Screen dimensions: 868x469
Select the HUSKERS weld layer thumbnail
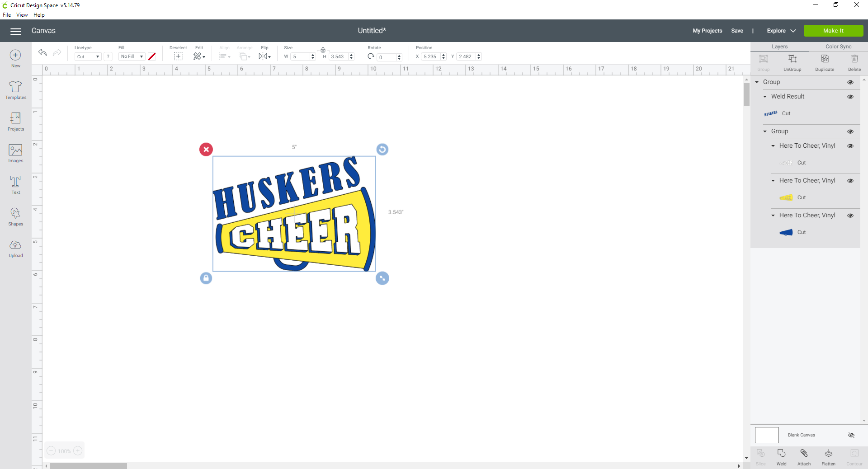(x=771, y=113)
